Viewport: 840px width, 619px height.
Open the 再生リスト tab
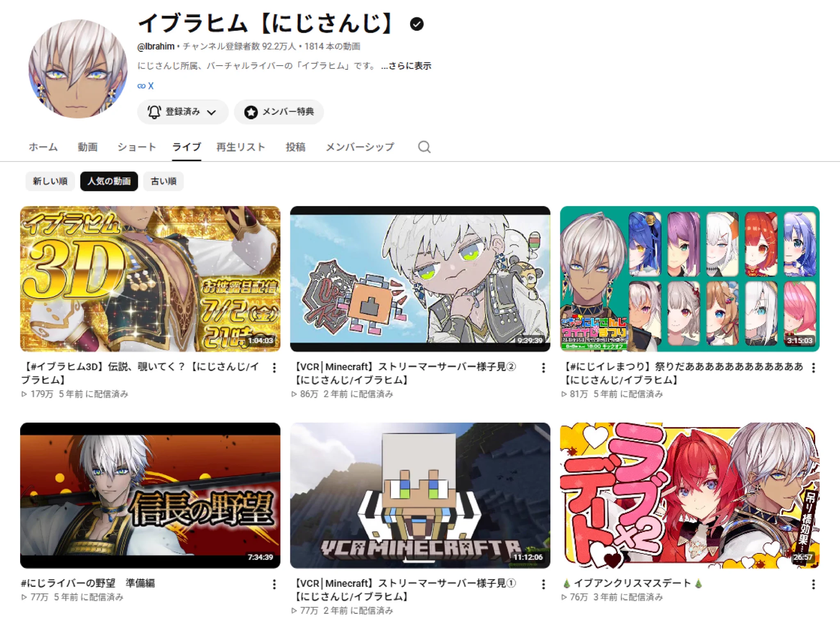coord(241,147)
